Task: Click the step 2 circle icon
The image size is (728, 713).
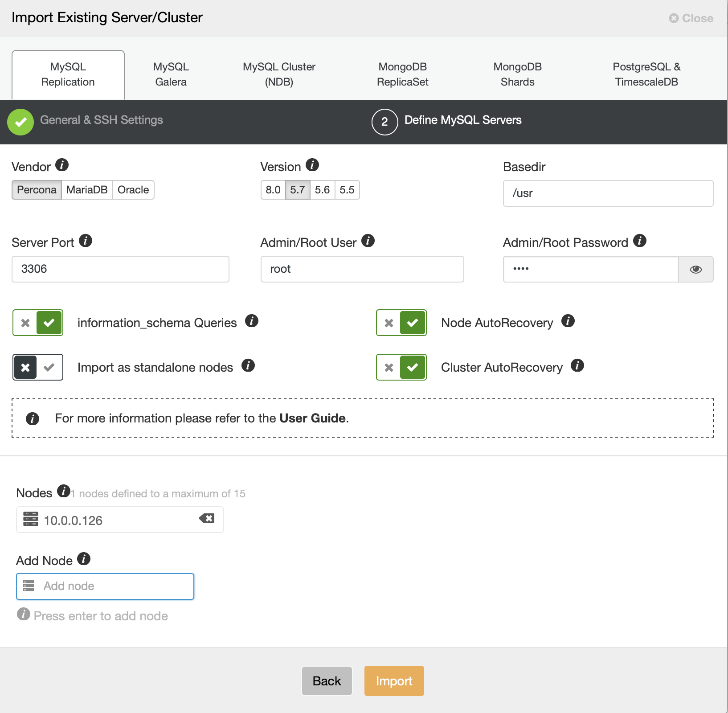Action: coord(385,122)
